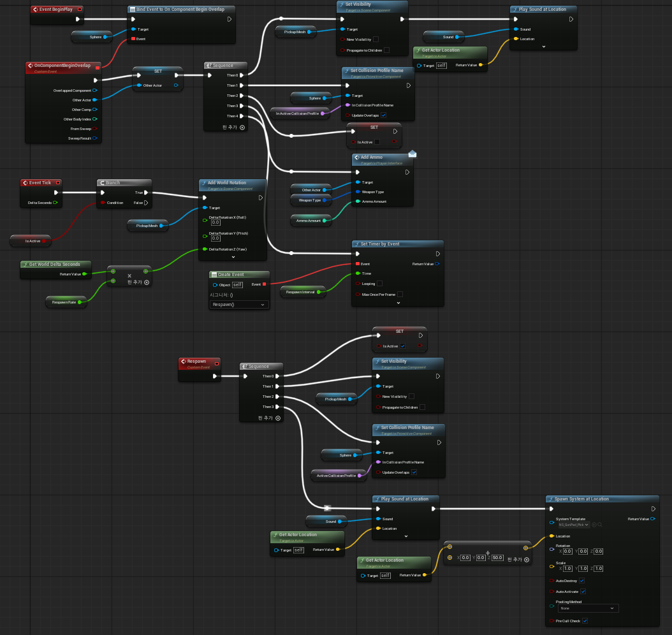The height and width of the screenshot is (635, 672).
Task: Click the Set Timer by Event function icon
Action: point(357,244)
